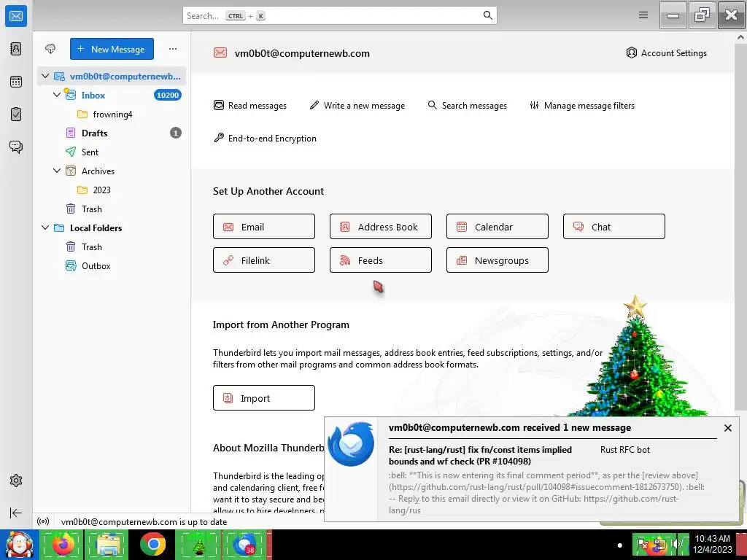Set up another Email account
Viewport: 747px width, 560px height.
tap(264, 227)
